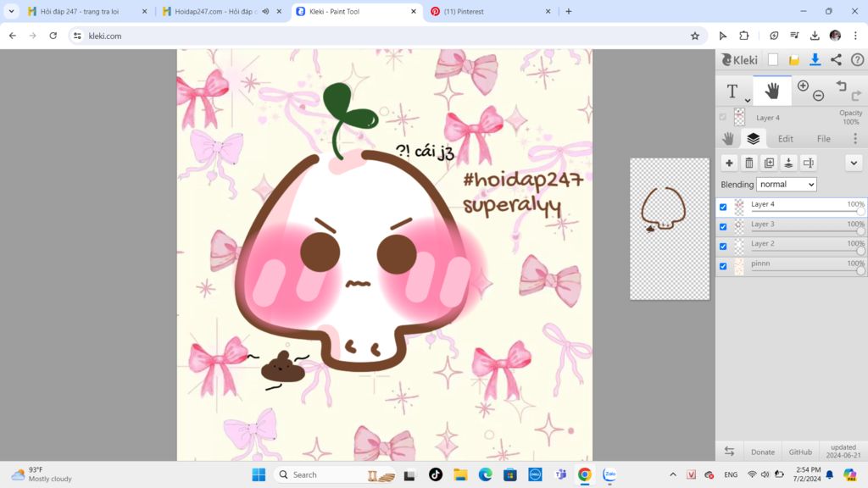Click the share icon in Kleki header
Viewport: 868px width, 488px height.
(x=836, y=60)
